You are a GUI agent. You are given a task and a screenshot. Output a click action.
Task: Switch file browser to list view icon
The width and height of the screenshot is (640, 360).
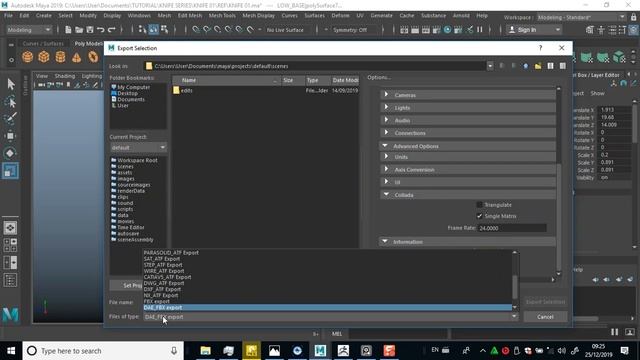click(550, 66)
